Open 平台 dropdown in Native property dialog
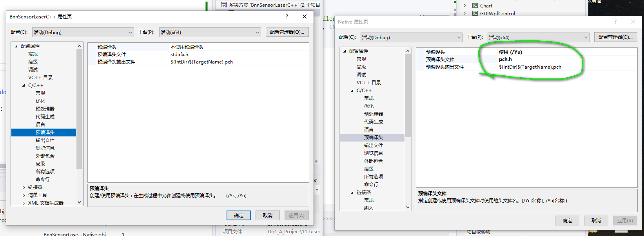This screenshot has width=644, height=236. pyautogui.click(x=539, y=38)
